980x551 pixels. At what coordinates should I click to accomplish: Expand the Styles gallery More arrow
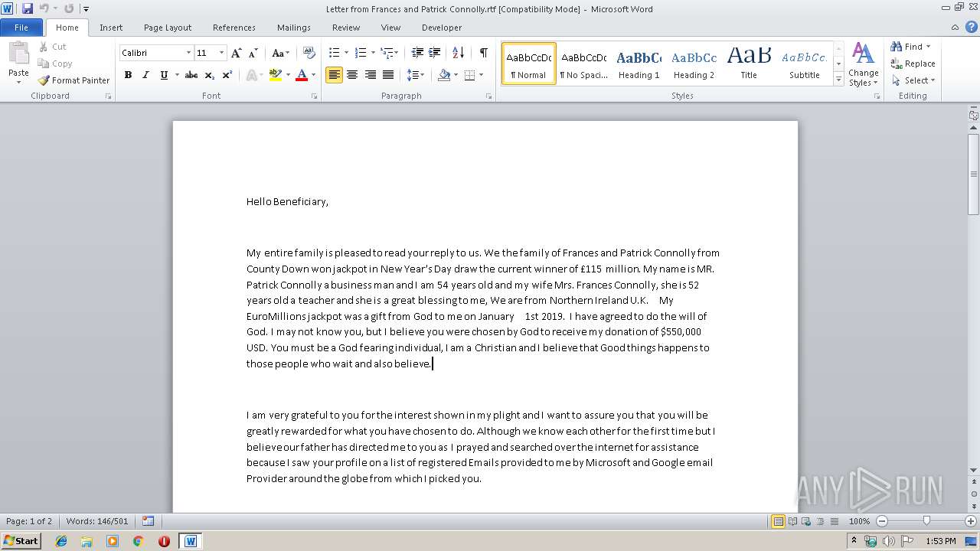coord(839,80)
